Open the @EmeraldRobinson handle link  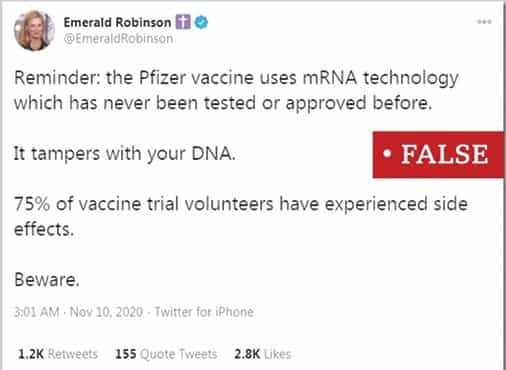(118, 39)
